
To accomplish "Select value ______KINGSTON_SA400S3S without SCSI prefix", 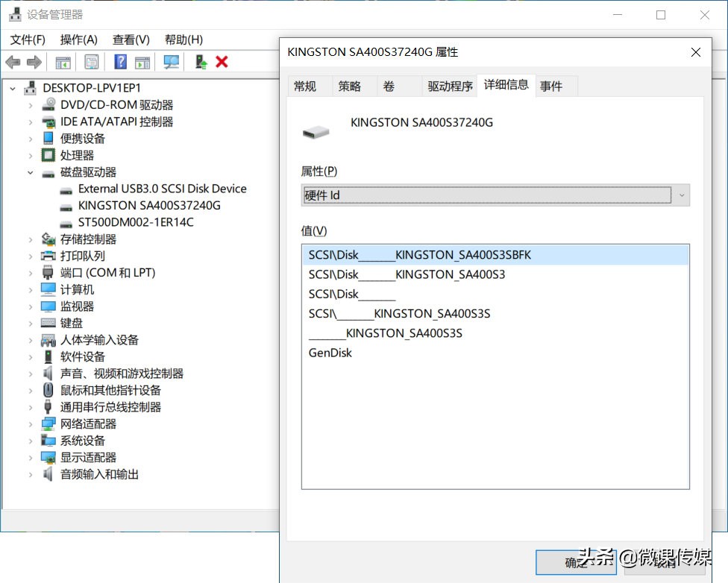I will click(495, 334).
